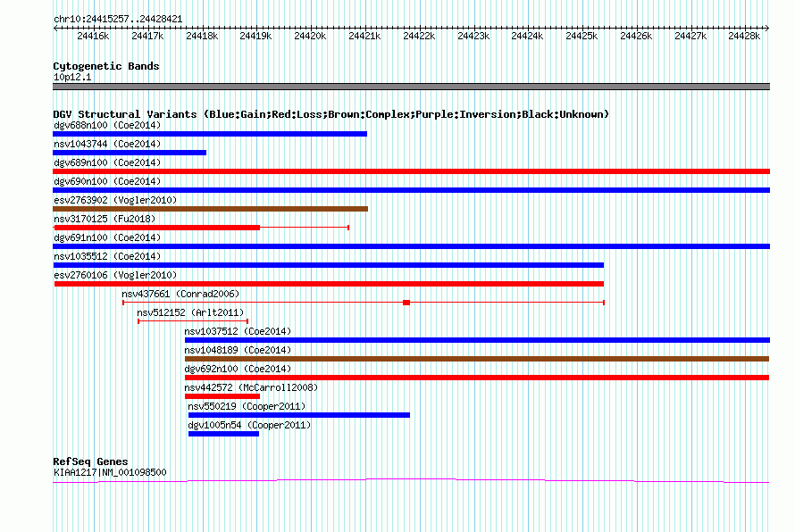
Task: Click the label dgv692n100 (Coe2014)
Action: (x=238, y=369)
